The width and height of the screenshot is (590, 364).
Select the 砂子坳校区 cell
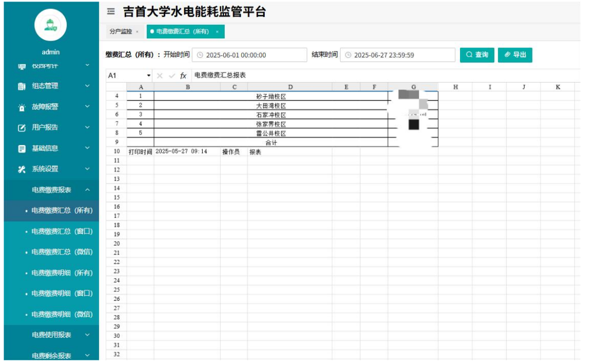(271, 96)
